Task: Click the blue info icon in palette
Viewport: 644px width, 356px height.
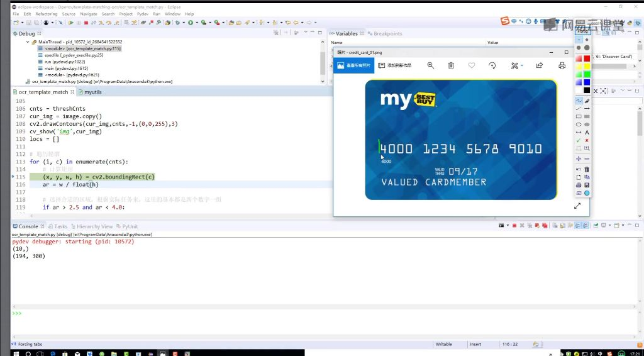Action: pyautogui.click(x=587, y=193)
